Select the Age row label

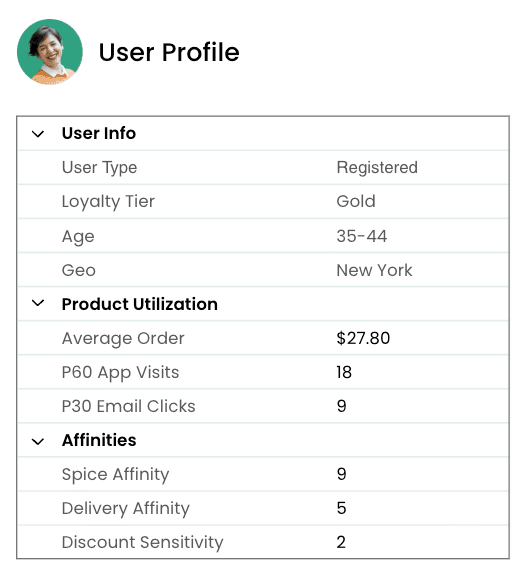tap(78, 237)
